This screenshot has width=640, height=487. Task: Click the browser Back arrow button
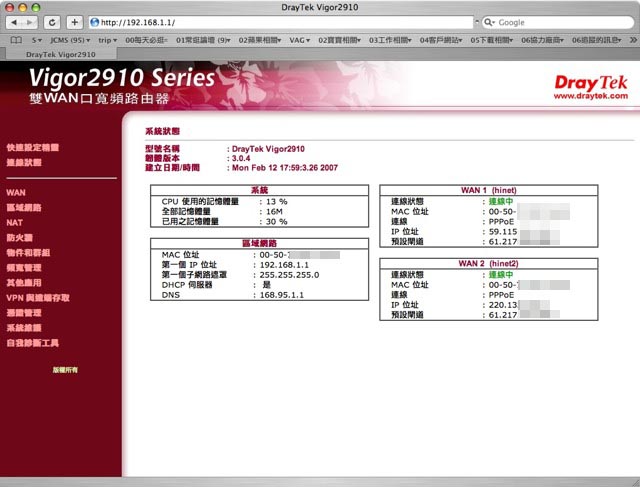(x=14, y=22)
